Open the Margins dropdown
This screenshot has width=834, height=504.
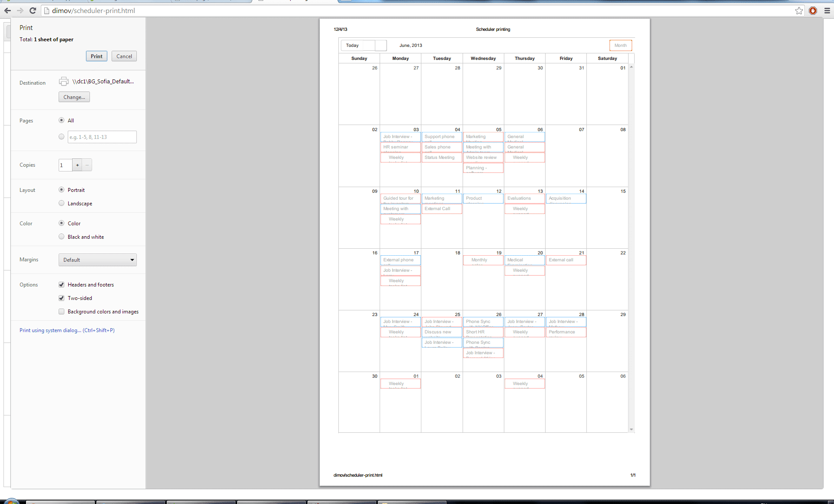coord(97,260)
